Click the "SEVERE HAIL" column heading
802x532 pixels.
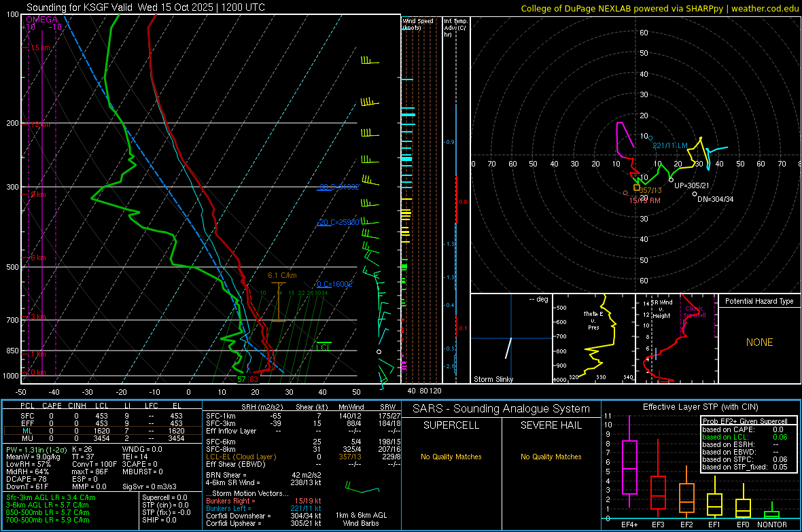551,425
